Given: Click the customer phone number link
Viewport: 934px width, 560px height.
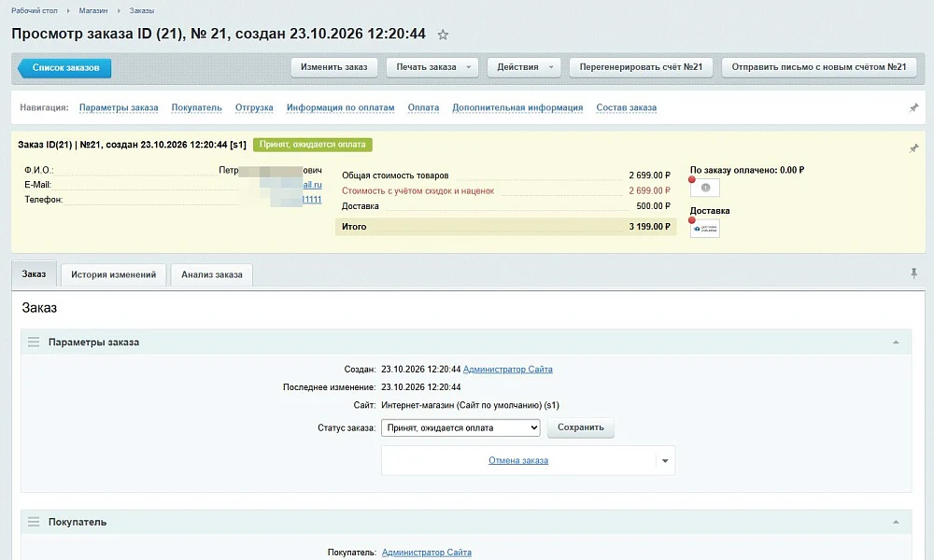Looking at the screenshot, I should (312, 200).
